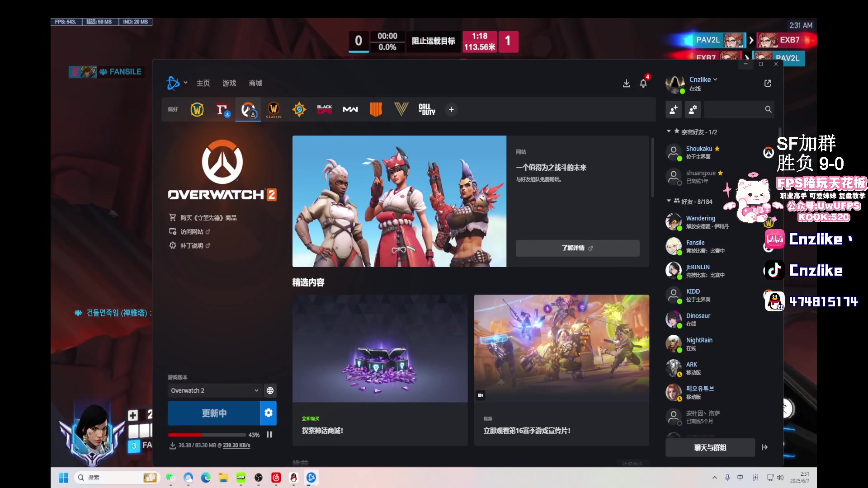This screenshot has height=488, width=868.
Task: Collapse the friends 8/184 group
Action: pyautogui.click(x=669, y=201)
